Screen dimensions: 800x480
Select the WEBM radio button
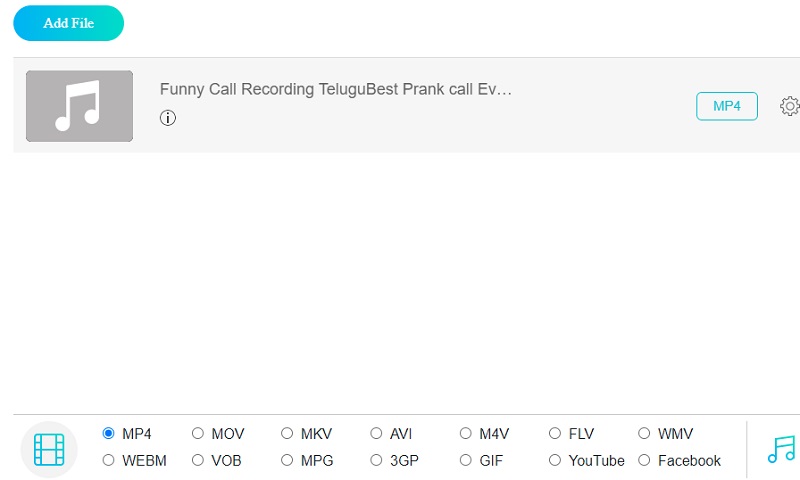109,461
